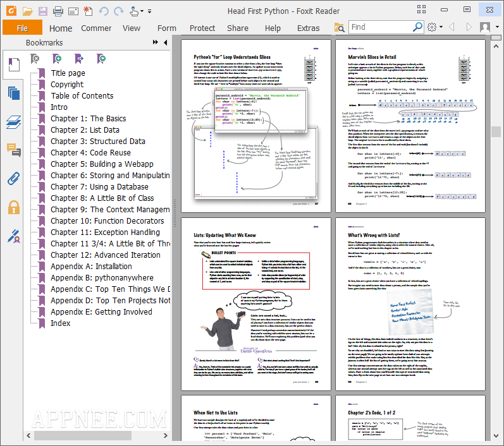Screen dimensions: 504x446
Task: Click the delete bookmark icon
Action: [35, 59]
